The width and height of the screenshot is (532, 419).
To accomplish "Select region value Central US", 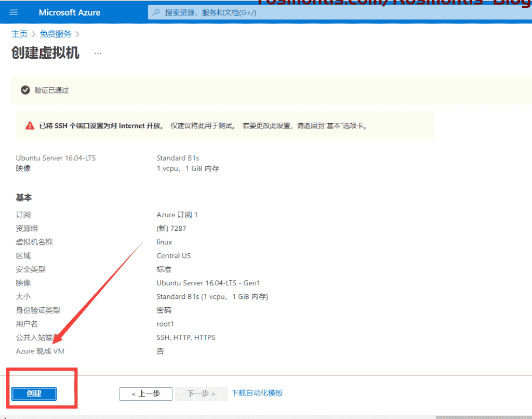I will point(174,256).
